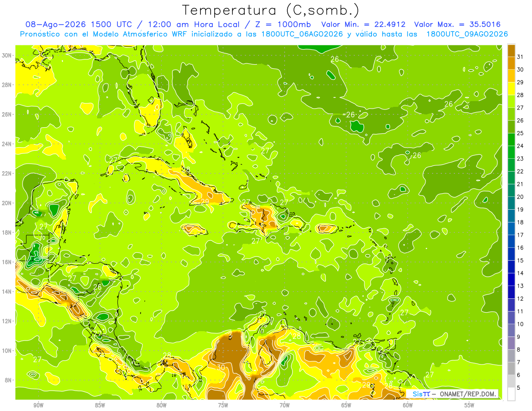The image size is (532, 411).
Task: Click the color-bar value label 14
Action: (520, 273)
